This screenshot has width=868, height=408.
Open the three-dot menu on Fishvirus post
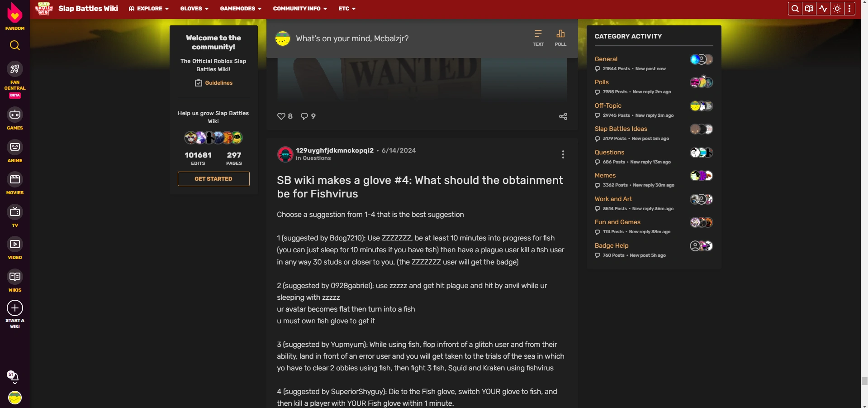(563, 154)
